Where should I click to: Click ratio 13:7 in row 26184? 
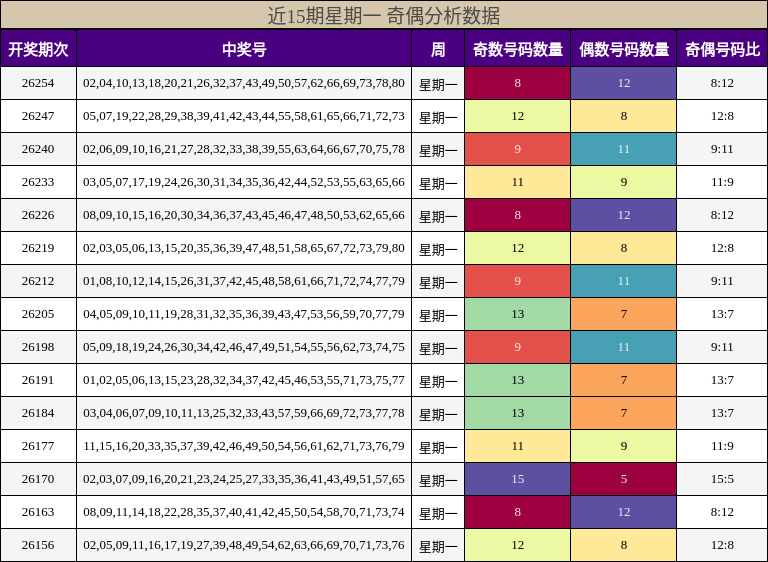(x=722, y=413)
